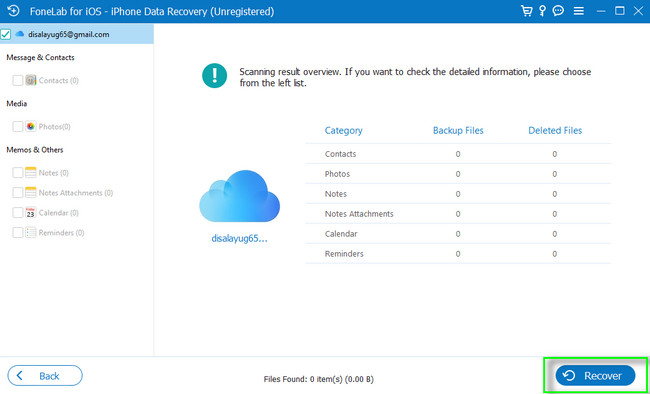Open the feedback chat bubble icon

click(558, 11)
